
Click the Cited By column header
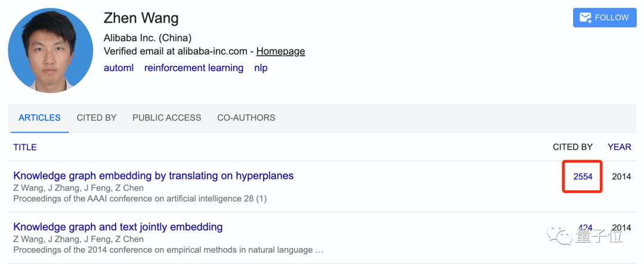click(x=572, y=147)
